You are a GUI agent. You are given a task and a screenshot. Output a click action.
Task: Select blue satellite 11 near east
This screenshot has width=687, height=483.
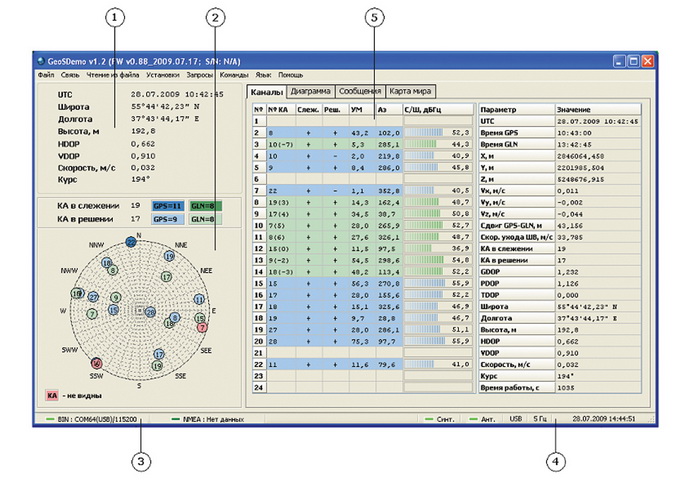[199, 299]
